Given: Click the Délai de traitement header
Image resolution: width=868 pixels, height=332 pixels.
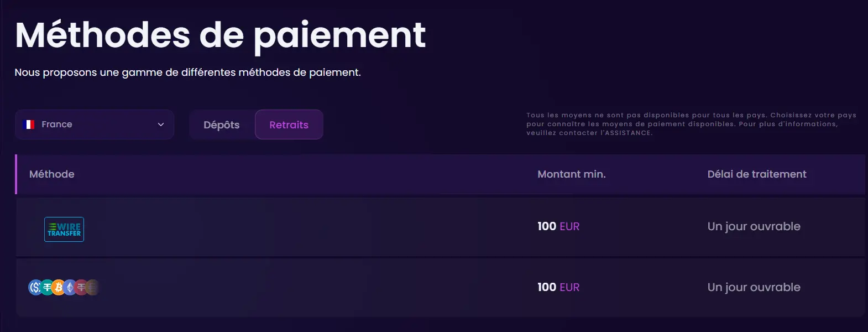Looking at the screenshot, I should tap(757, 174).
